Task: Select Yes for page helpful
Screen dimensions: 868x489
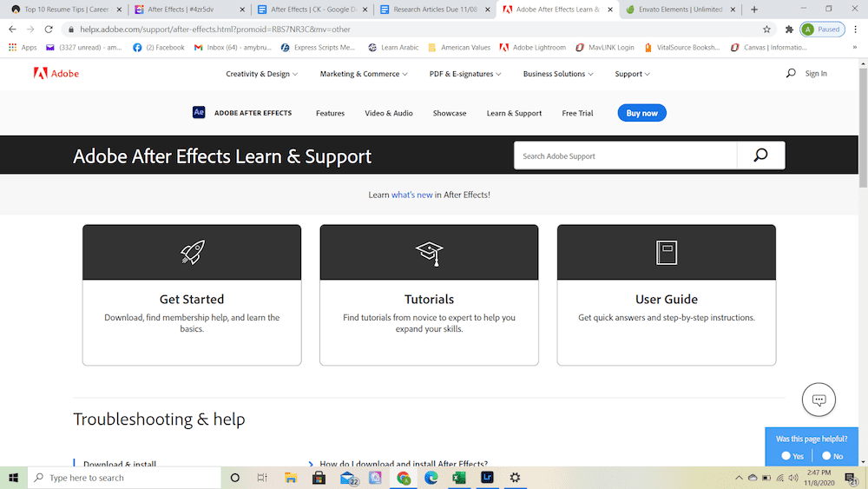Action: tap(792, 456)
